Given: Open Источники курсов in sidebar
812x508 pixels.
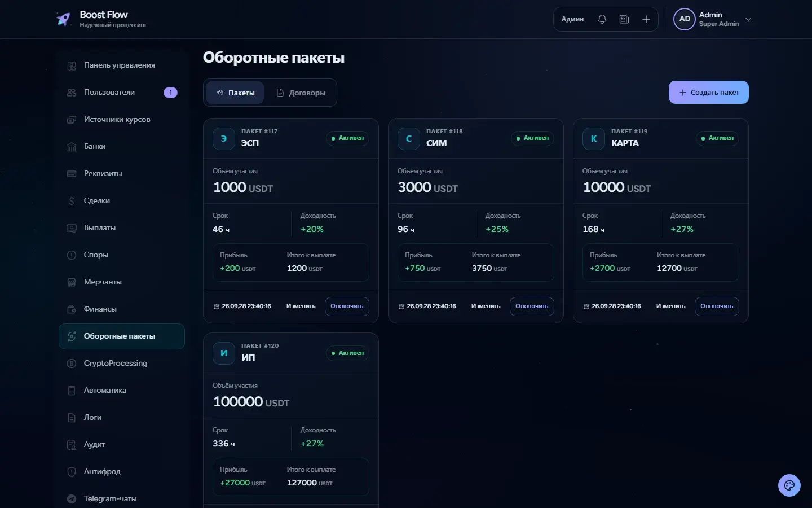Looking at the screenshot, I should pyautogui.click(x=122, y=120).
